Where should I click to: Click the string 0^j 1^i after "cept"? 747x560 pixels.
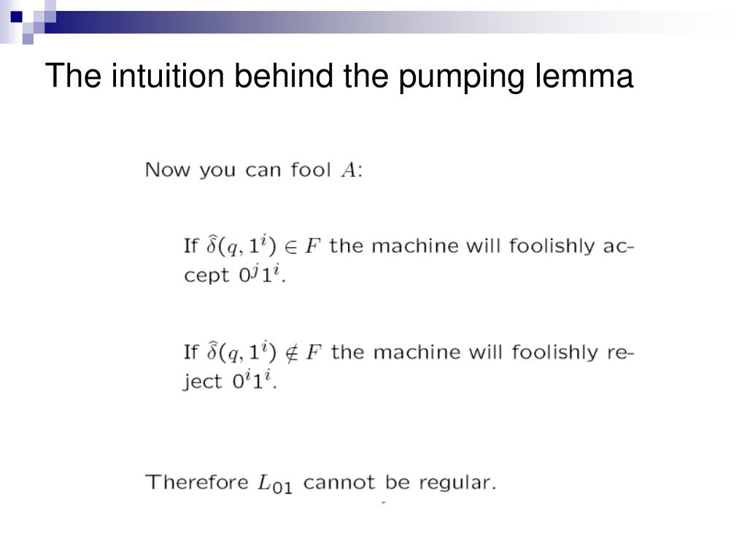[260, 274]
